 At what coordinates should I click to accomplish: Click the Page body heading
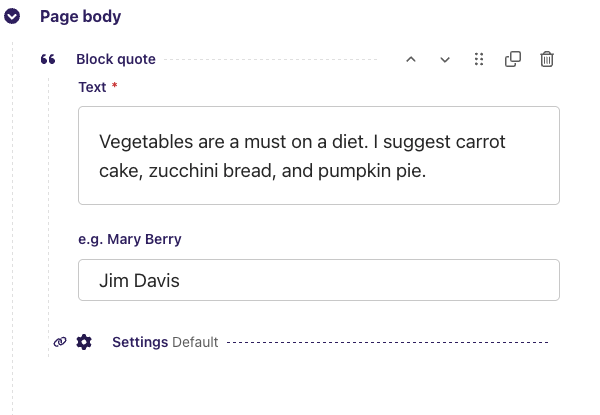click(x=80, y=16)
